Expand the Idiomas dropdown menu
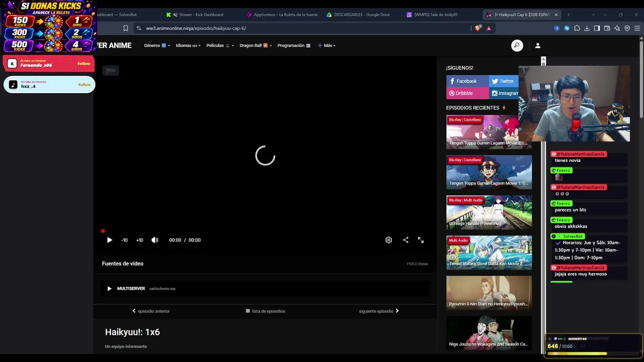 click(188, 46)
